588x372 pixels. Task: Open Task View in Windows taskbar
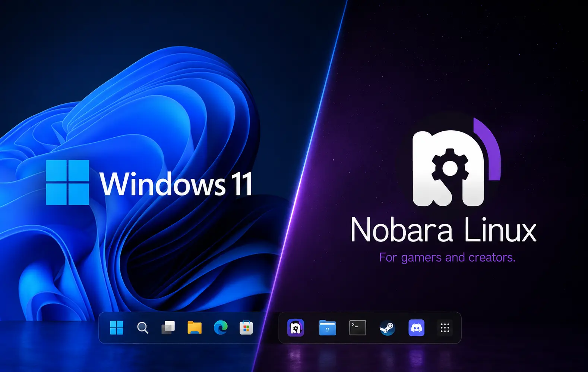click(168, 328)
